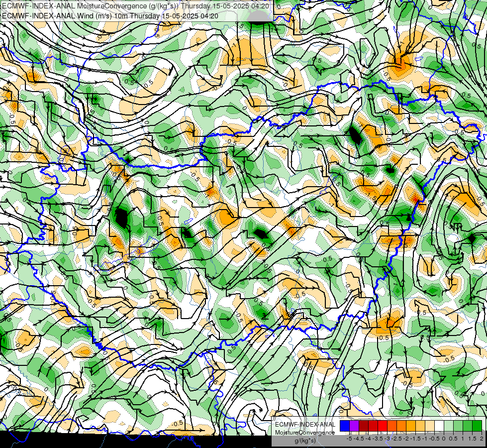487x448 pixels.
Task: Click the -5 legend tick value
Action: (x=349, y=439)
